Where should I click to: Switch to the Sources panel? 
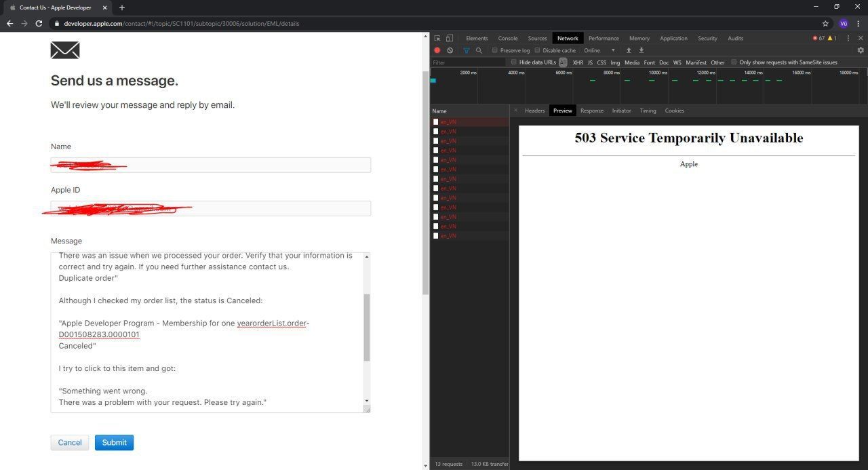point(537,38)
